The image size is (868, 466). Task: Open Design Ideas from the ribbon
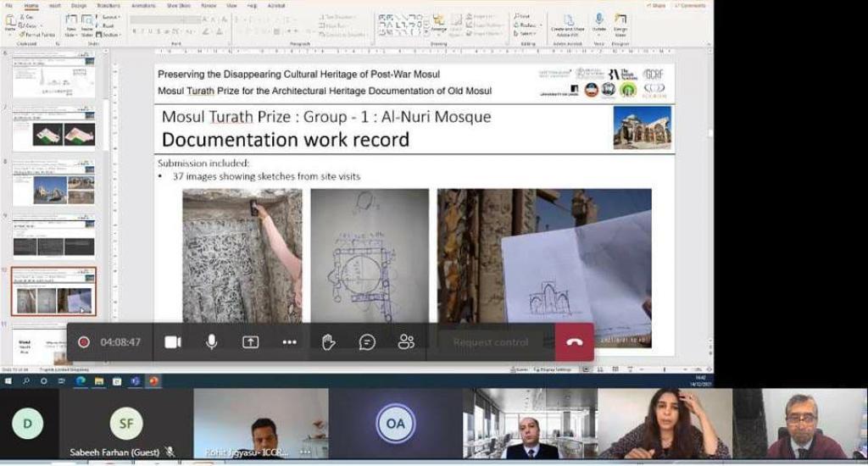coord(621,22)
